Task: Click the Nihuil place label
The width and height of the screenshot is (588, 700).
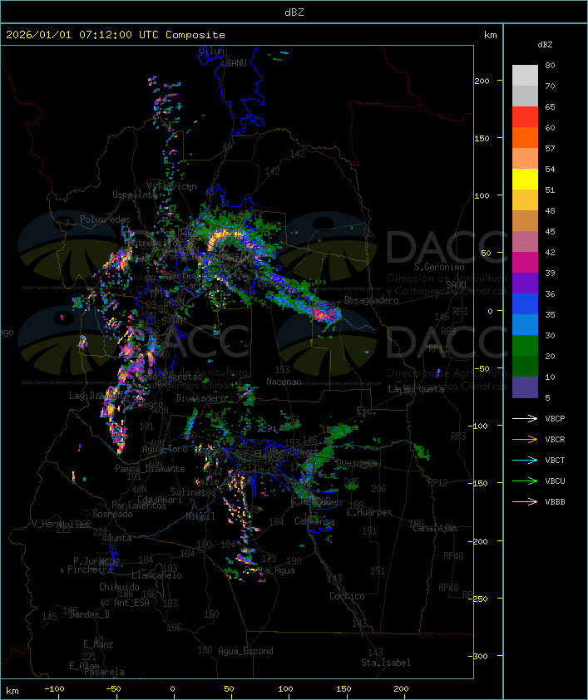Action: tap(200, 516)
